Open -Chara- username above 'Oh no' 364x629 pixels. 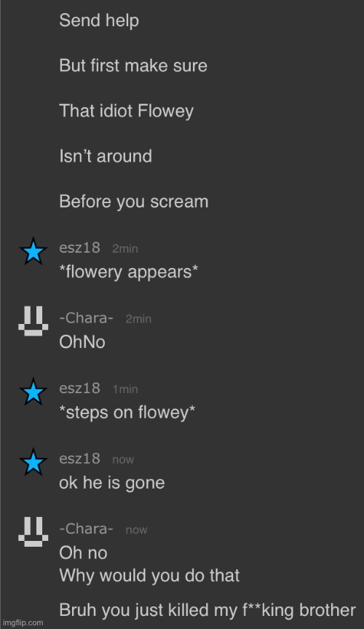coord(87,529)
